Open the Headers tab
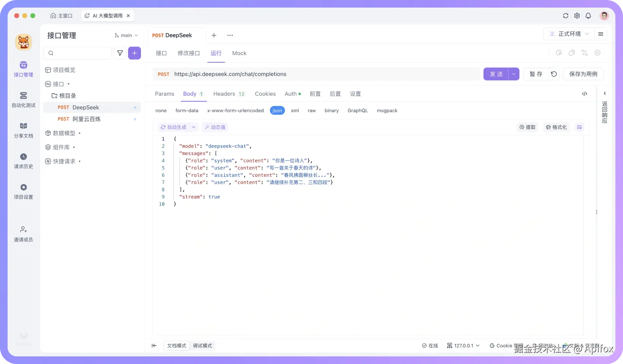 tap(229, 94)
